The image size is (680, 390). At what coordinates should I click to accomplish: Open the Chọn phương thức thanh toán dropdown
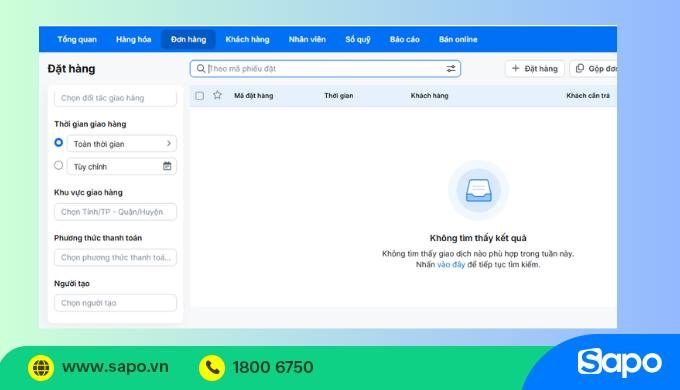click(x=115, y=257)
